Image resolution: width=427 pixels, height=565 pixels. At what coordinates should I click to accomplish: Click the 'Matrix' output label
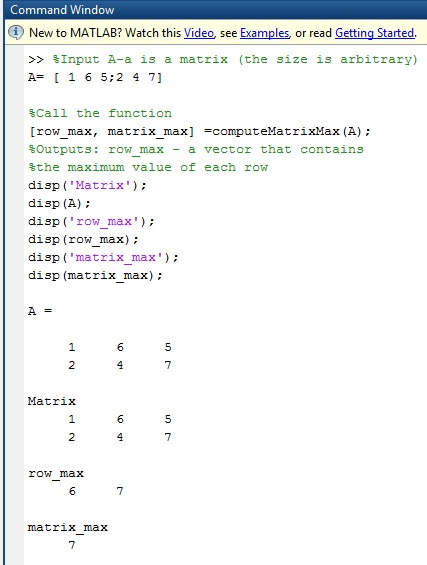tap(52, 401)
